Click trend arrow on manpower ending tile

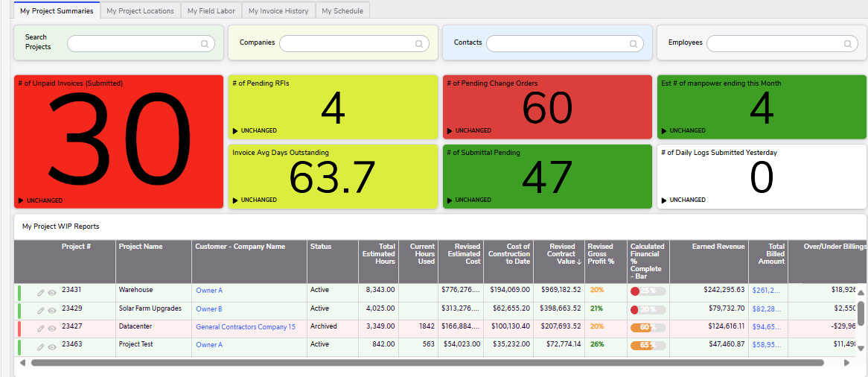click(664, 131)
